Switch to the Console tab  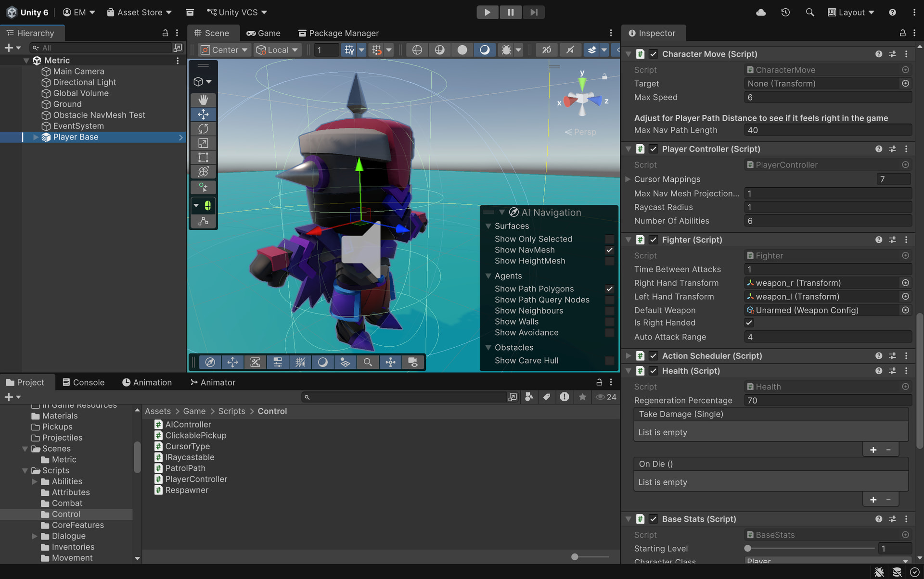pos(83,382)
